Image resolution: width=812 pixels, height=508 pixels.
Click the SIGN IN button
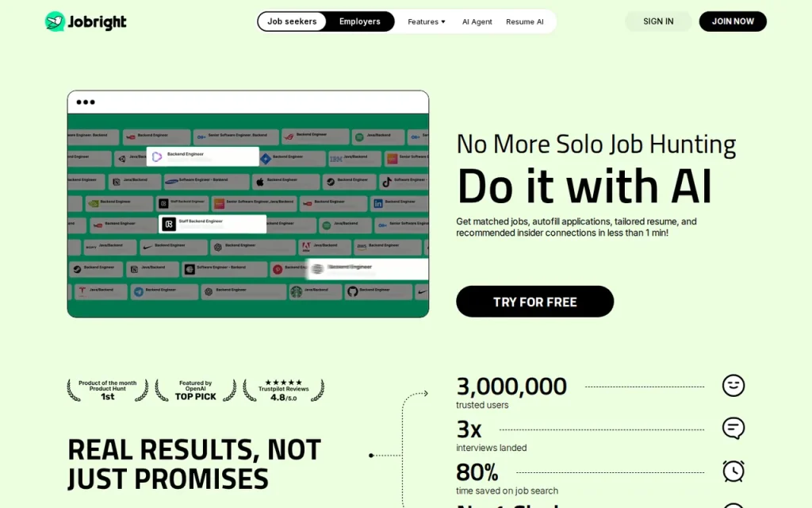[658, 21]
